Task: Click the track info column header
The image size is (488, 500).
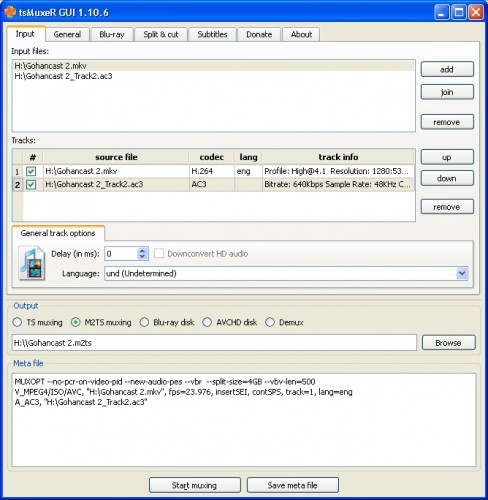Action: (338, 157)
